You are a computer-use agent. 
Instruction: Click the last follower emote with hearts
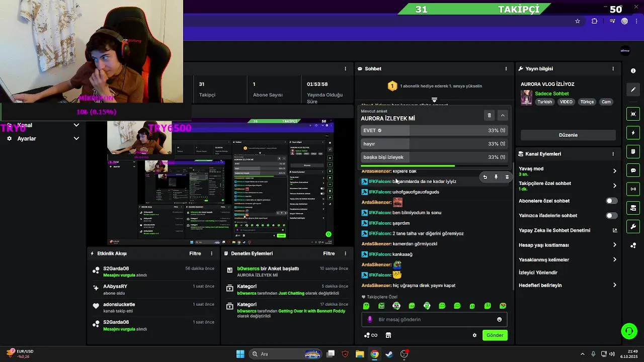point(503,306)
